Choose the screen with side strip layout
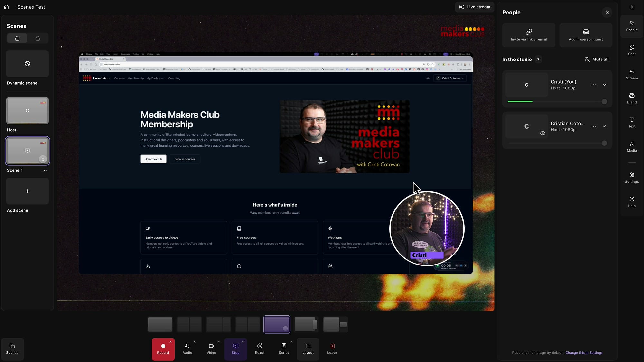The height and width of the screenshot is (362, 644). (x=306, y=324)
